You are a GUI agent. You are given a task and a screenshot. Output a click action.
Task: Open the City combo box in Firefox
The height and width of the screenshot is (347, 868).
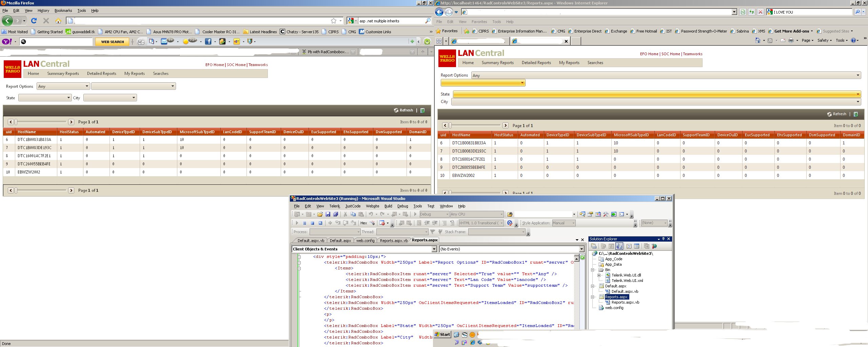point(110,98)
